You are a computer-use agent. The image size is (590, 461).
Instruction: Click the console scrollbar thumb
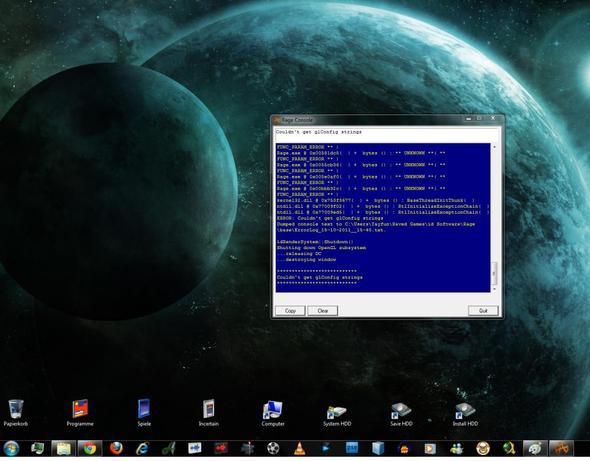tap(494, 273)
